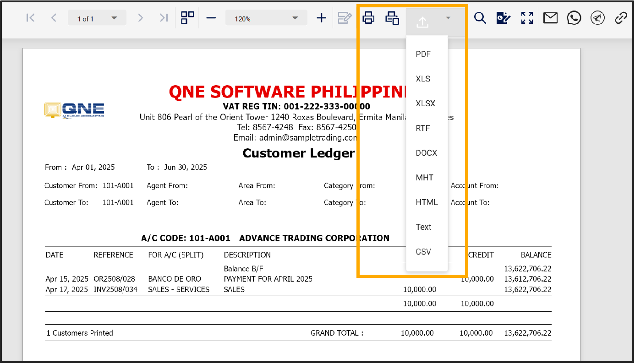
Task: Go to the previous page
Action: pos(54,18)
